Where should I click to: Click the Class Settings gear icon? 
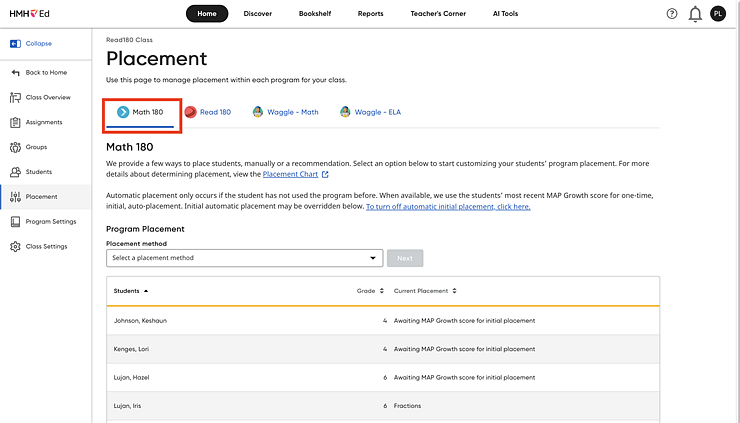coord(15,246)
